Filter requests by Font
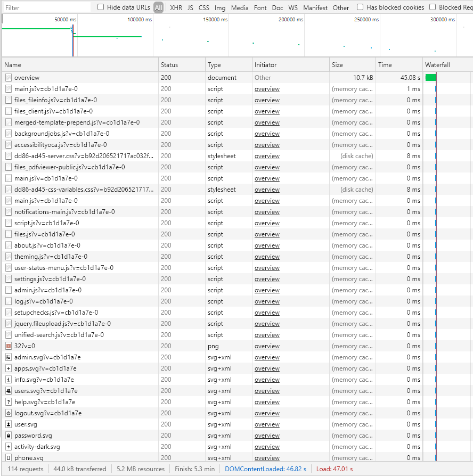 pos(260,8)
